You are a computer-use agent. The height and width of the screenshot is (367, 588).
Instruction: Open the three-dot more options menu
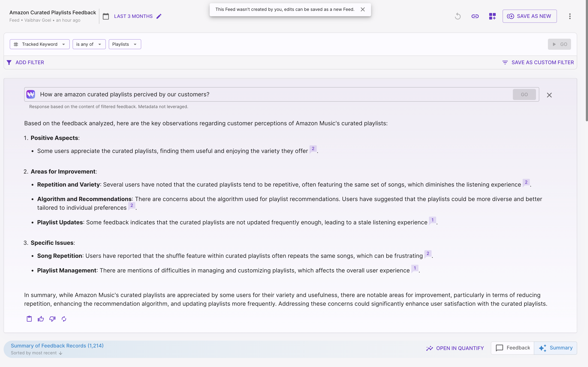(570, 16)
